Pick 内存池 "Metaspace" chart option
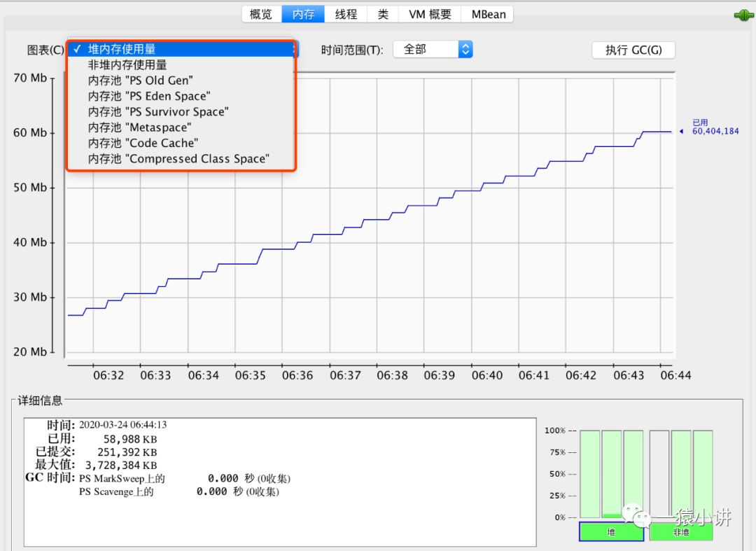This screenshot has height=551, width=756. pyautogui.click(x=181, y=127)
